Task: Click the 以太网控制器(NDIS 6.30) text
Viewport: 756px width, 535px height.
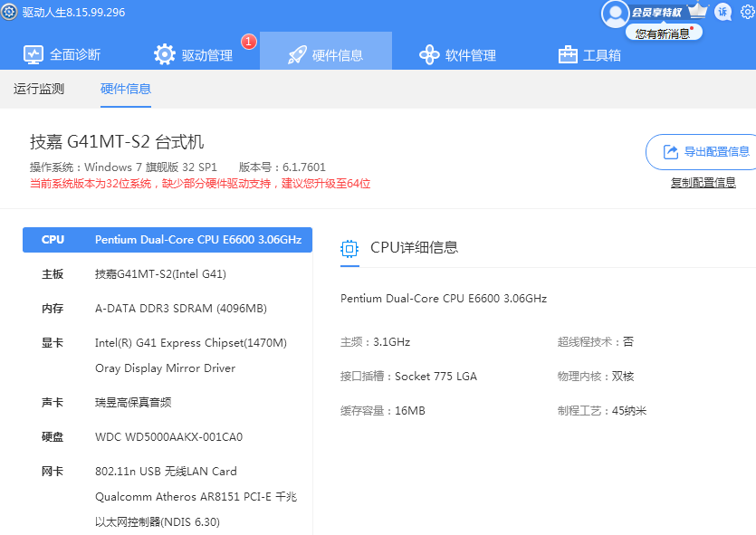Action: click(x=158, y=522)
